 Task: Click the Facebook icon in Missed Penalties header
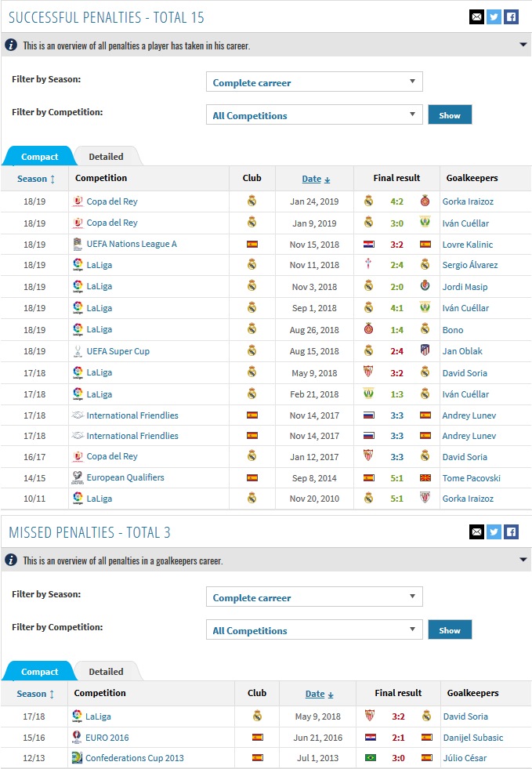[511, 532]
